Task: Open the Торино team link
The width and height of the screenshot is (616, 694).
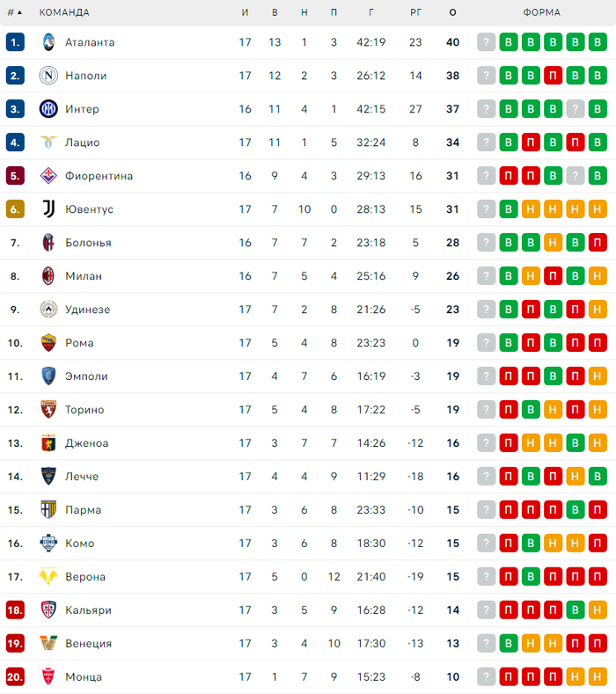Action: (84, 410)
